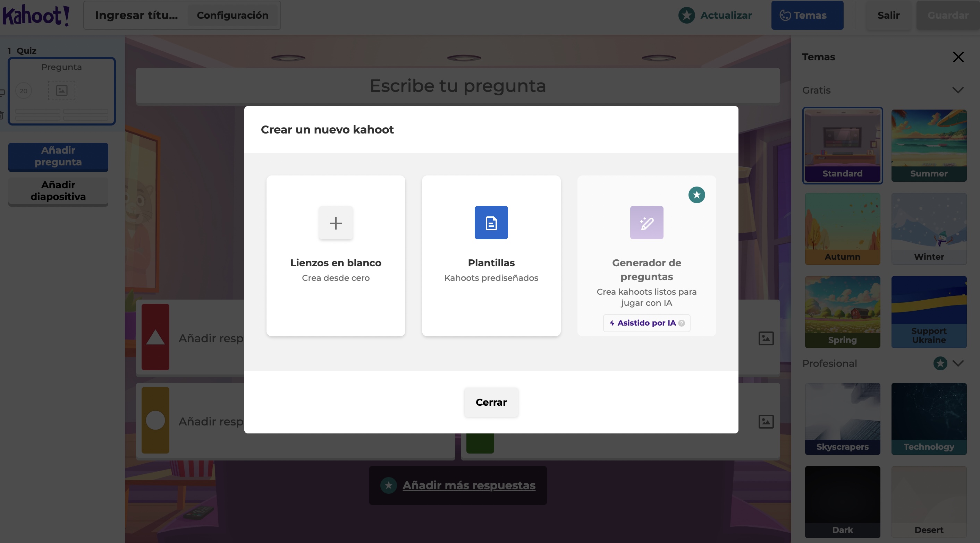Image resolution: width=980 pixels, height=543 pixels.
Task: Select the Desert theme
Action: (929, 502)
